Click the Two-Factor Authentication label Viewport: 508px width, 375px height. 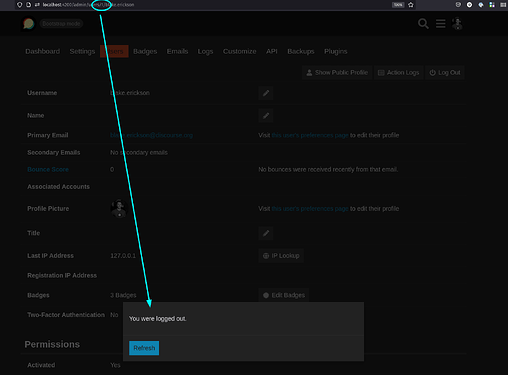click(66, 315)
